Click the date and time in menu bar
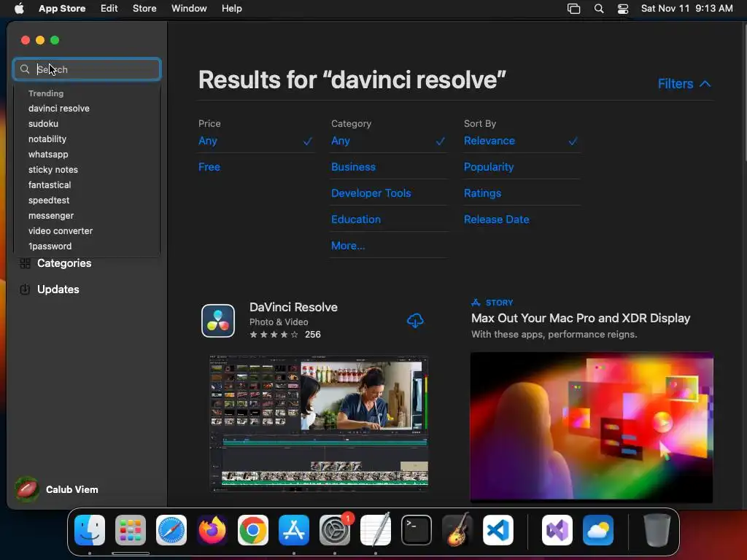 pyautogui.click(x=687, y=9)
